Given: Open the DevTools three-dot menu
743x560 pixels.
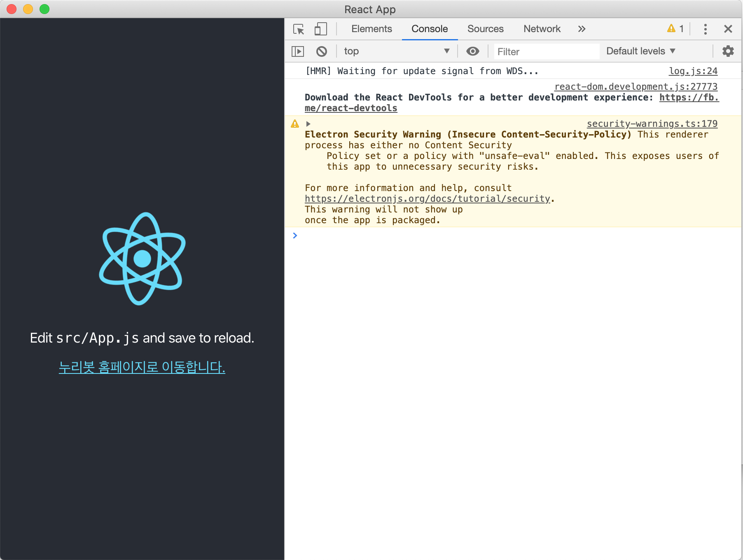Looking at the screenshot, I should [706, 29].
